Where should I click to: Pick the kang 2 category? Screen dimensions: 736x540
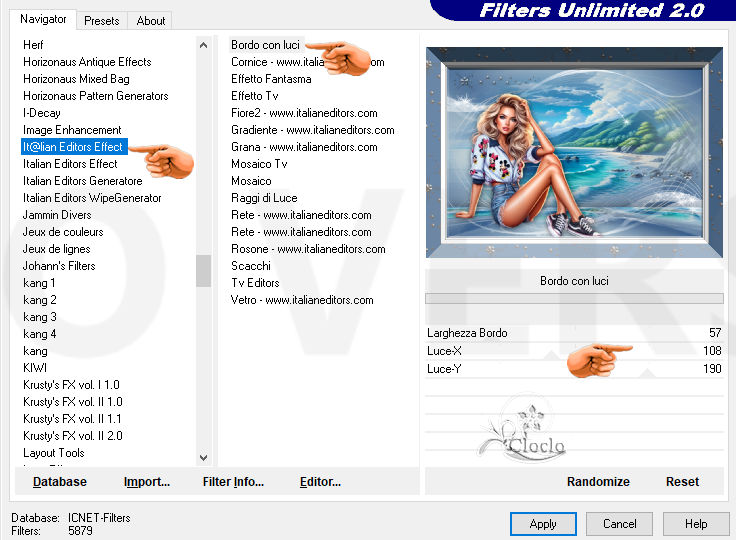tap(39, 300)
